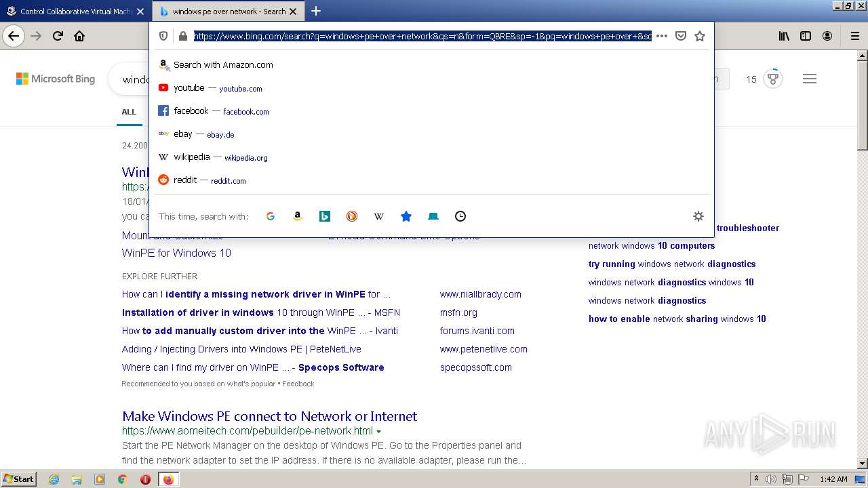Image resolution: width=868 pixels, height=488 pixels.
Task: Search this time with Amazon
Action: click(x=298, y=216)
